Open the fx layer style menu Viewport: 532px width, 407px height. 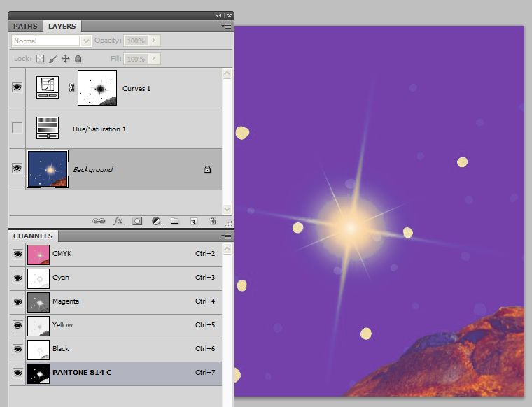coord(118,221)
